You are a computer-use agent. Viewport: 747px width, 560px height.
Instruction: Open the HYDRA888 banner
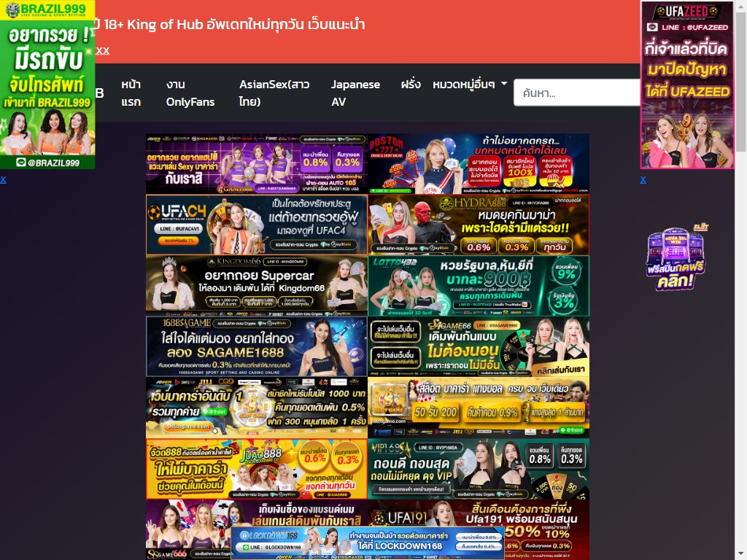click(479, 225)
